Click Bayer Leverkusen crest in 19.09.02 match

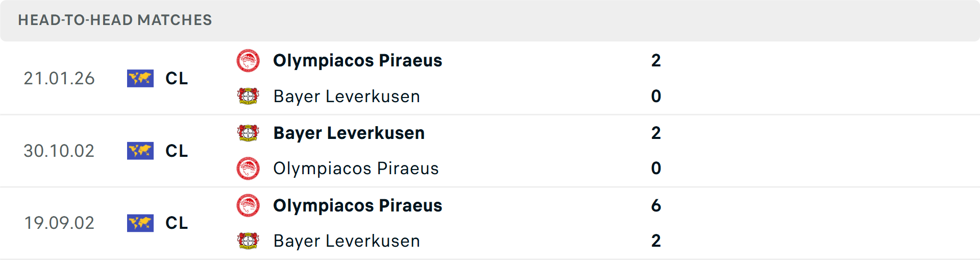(248, 241)
